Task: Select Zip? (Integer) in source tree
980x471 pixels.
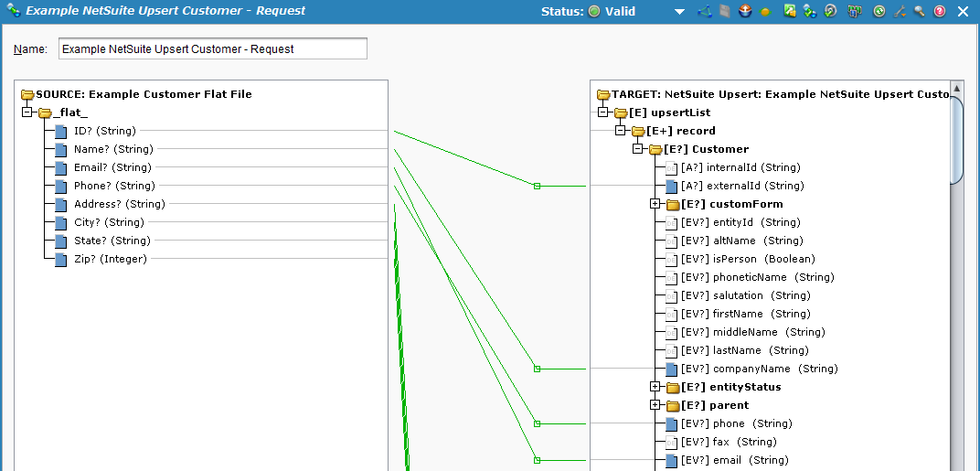Action: [x=110, y=259]
